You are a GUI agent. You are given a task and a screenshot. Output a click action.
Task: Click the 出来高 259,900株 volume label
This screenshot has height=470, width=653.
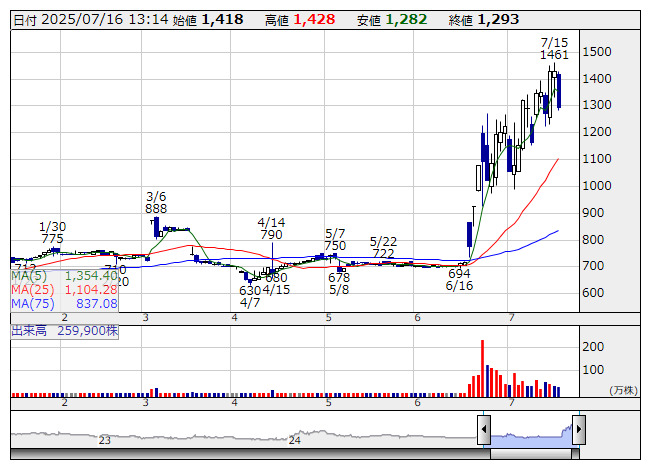pyautogui.click(x=64, y=329)
